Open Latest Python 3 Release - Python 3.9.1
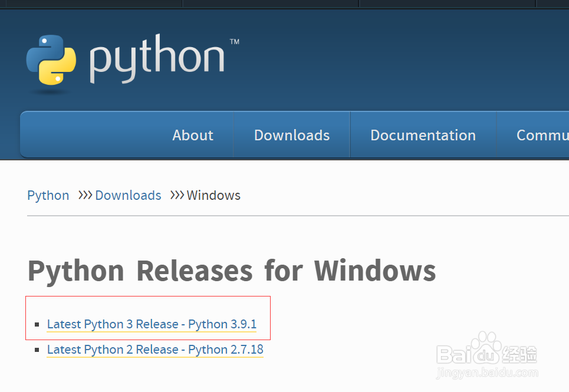This screenshot has width=569, height=392. click(152, 324)
